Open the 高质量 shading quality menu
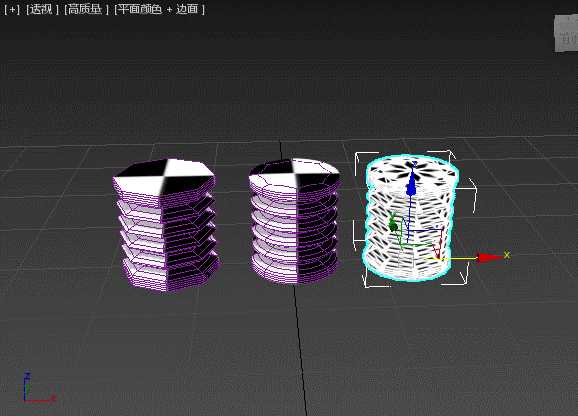 [86, 9]
